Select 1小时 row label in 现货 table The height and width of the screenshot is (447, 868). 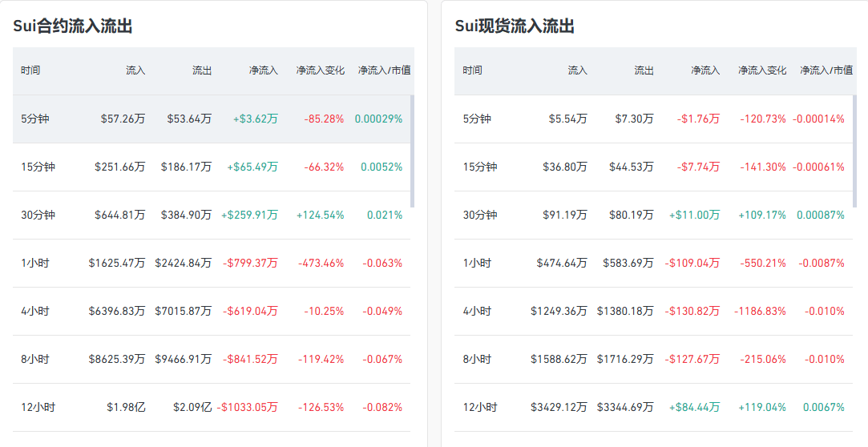(x=477, y=263)
